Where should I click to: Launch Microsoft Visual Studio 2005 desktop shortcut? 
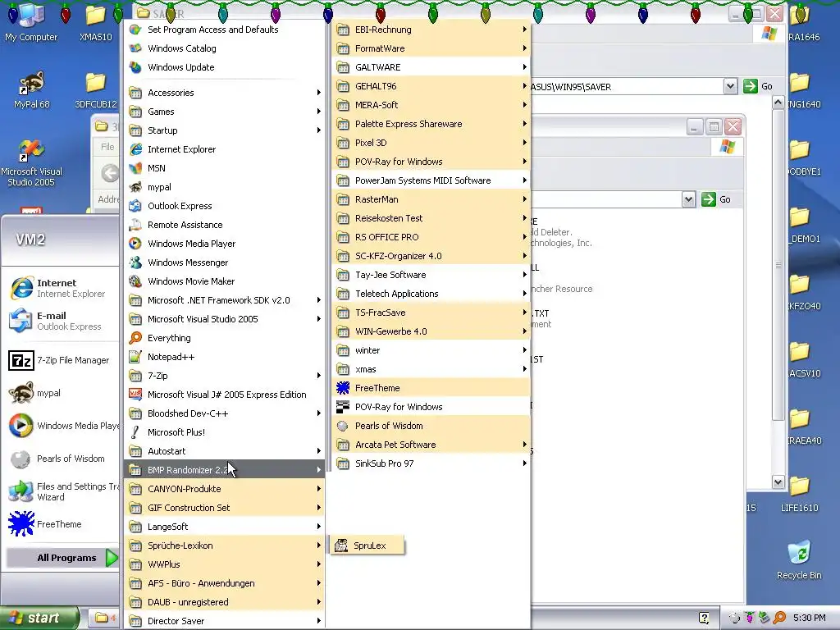[x=31, y=163]
